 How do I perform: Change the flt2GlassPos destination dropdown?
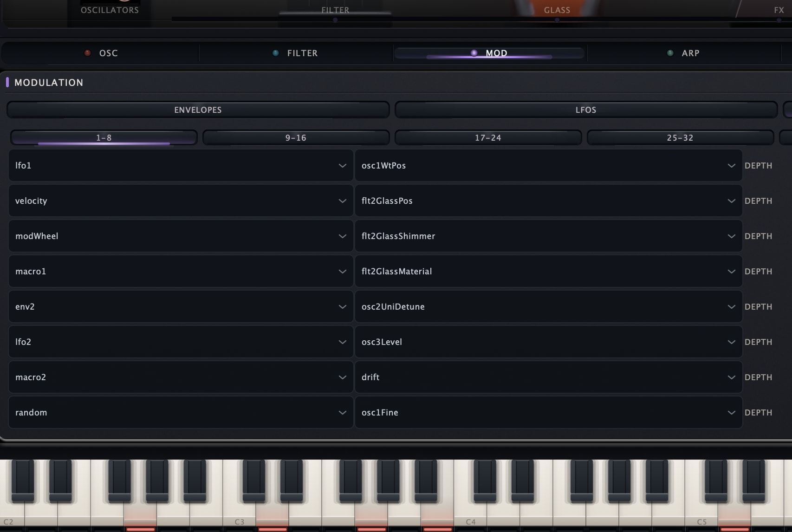tap(548, 201)
